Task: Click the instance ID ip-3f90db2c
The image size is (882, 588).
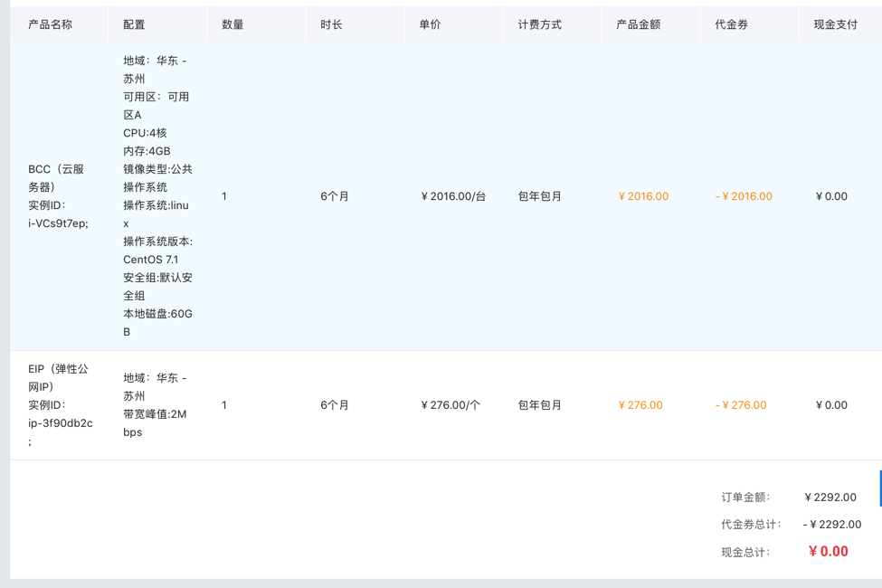Action: point(61,423)
